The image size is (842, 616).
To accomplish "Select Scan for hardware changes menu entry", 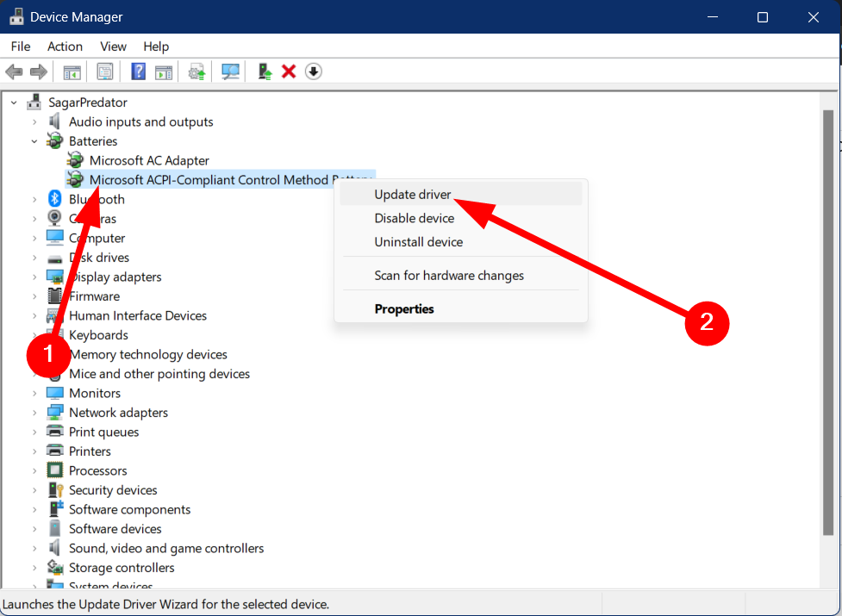I will point(461,276).
